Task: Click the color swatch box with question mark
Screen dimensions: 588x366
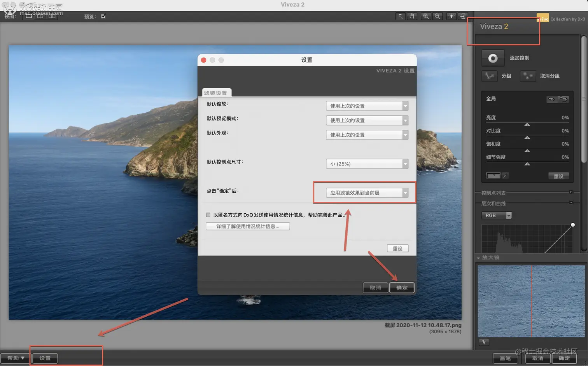Action: 493,176
